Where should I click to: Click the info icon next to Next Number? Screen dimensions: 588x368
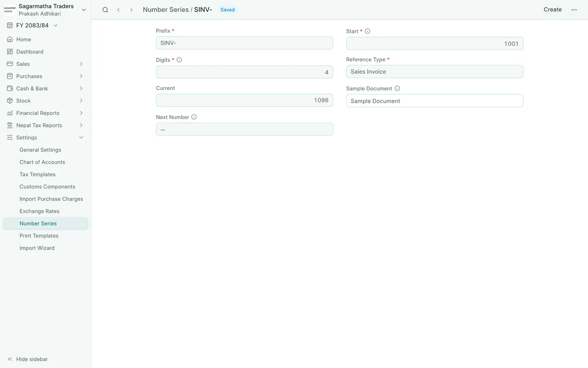click(194, 117)
